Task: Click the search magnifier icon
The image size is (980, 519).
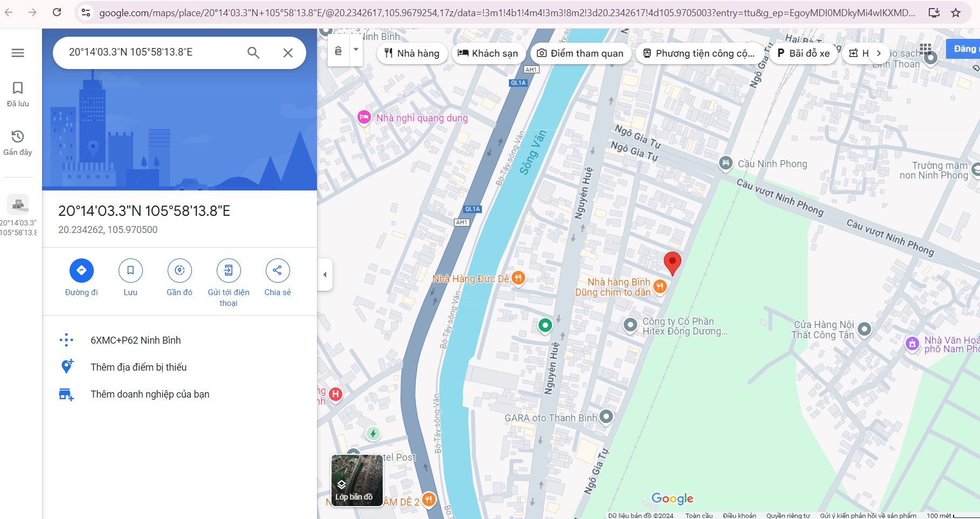Action: pos(253,53)
